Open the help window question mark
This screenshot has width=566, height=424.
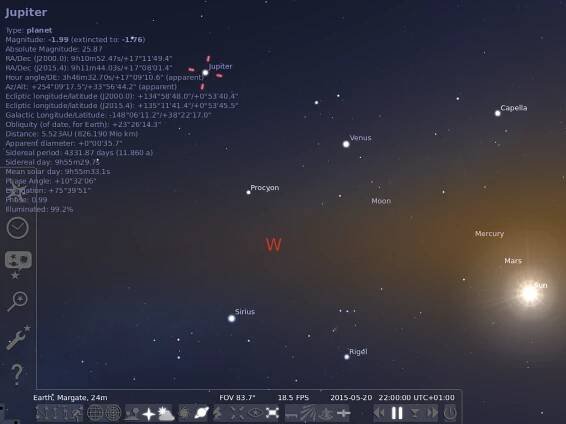click(x=17, y=375)
